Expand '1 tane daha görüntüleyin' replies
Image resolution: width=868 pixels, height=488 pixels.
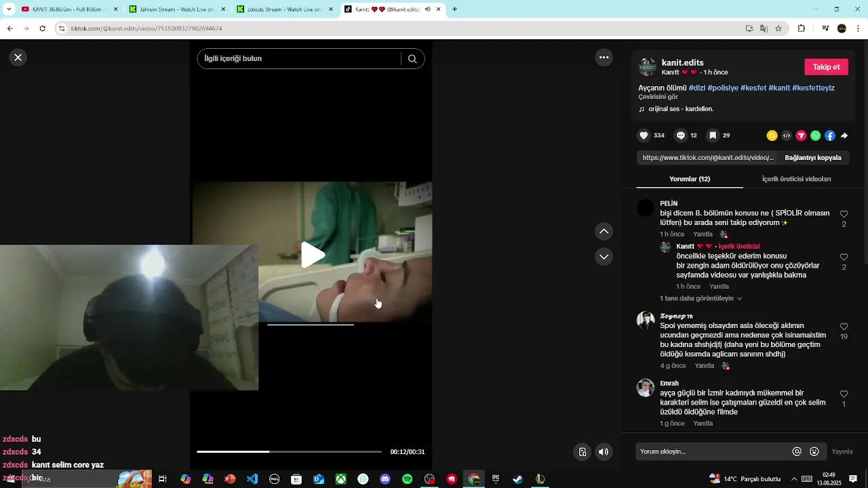click(701, 298)
